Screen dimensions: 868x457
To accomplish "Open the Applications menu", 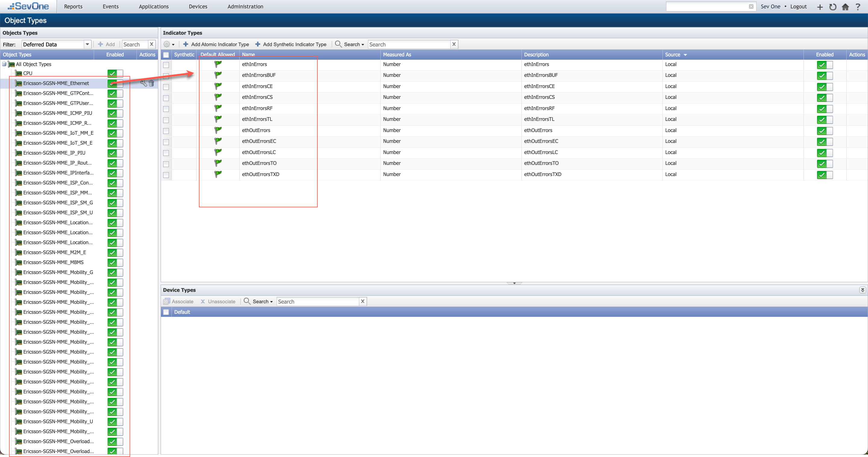I will click(154, 6).
